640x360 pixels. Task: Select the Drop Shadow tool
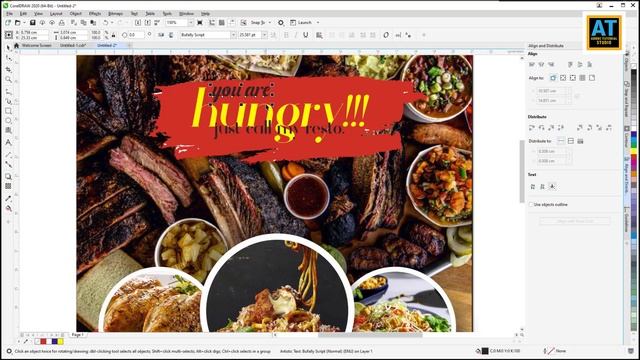[x=9, y=176]
